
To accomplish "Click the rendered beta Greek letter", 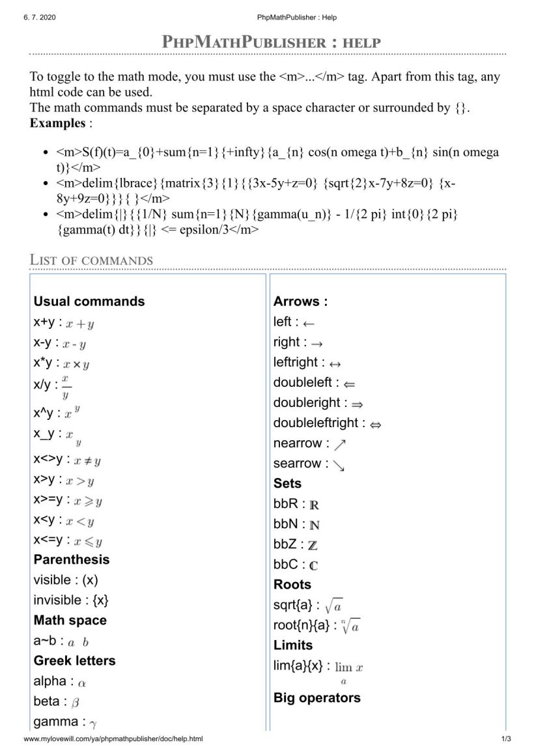I will pyautogui.click(x=76, y=703).
